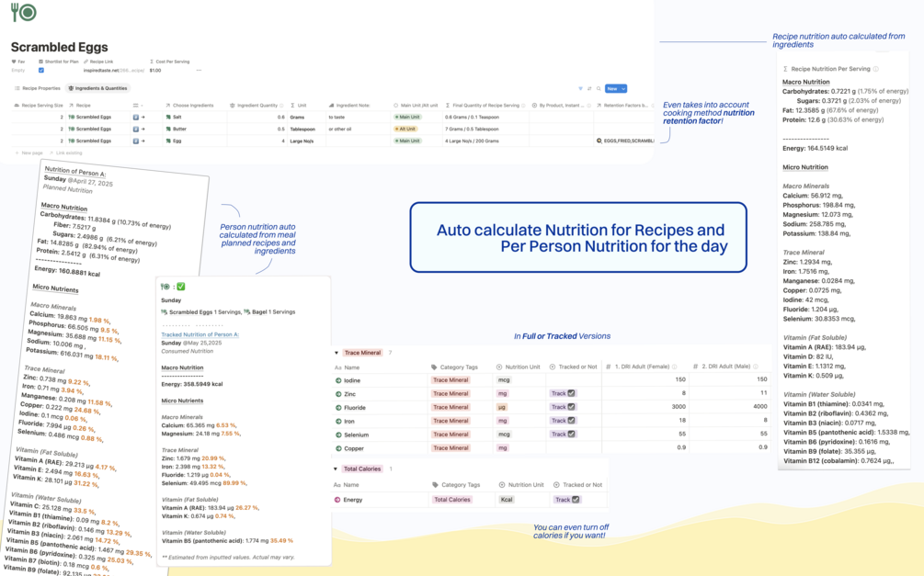
Task: Open the Salt ingredient link
Action: [174, 118]
